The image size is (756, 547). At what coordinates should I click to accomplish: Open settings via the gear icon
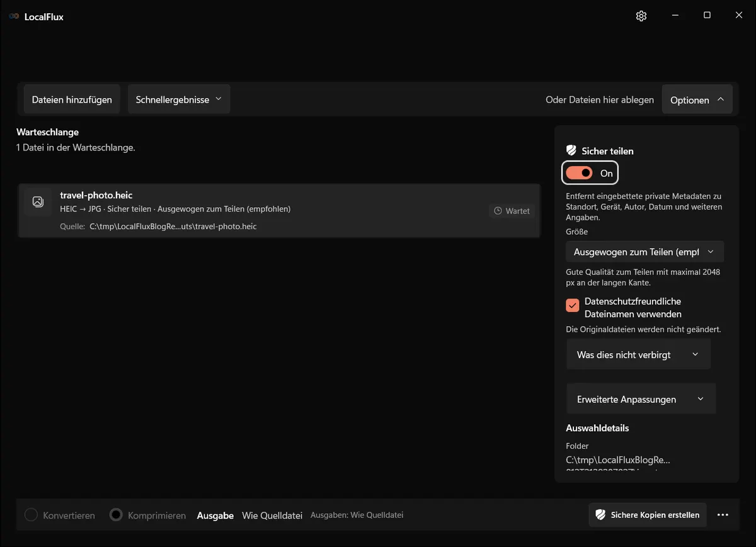click(641, 16)
